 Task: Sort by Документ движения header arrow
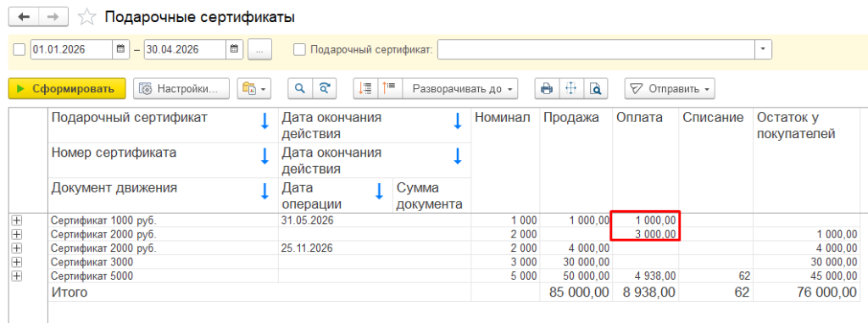(264, 192)
